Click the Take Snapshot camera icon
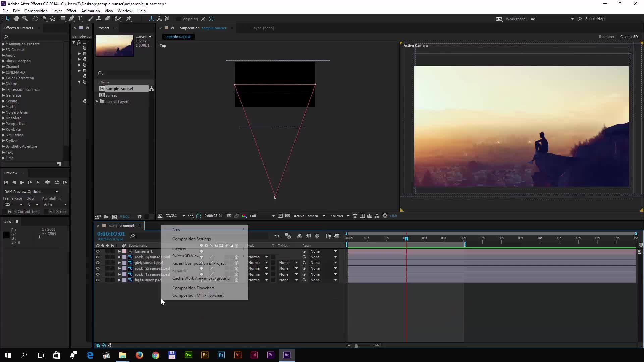Viewport: 644px width, 362px height. [229, 216]
